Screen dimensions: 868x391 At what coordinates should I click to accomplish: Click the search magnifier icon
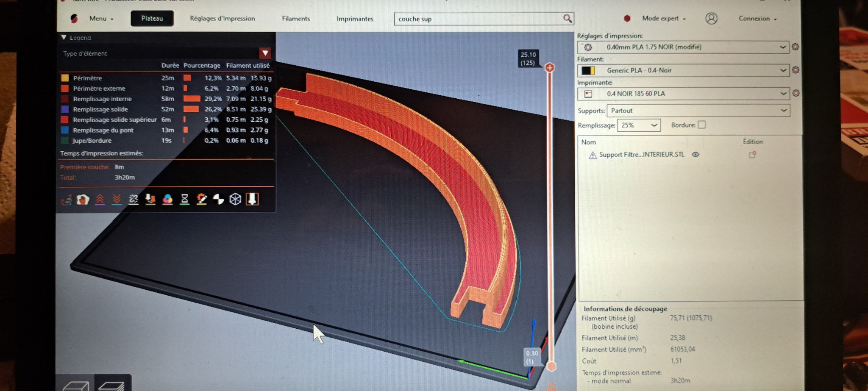coord(568,19)
